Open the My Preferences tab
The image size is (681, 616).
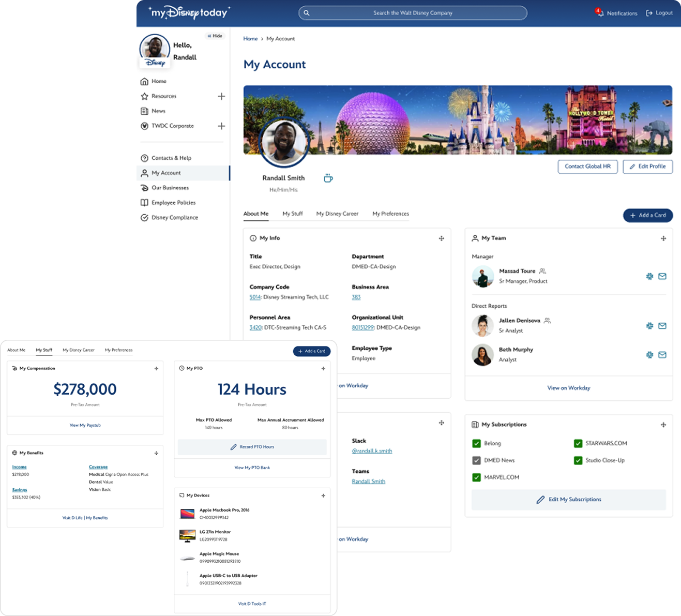[390, 214]
